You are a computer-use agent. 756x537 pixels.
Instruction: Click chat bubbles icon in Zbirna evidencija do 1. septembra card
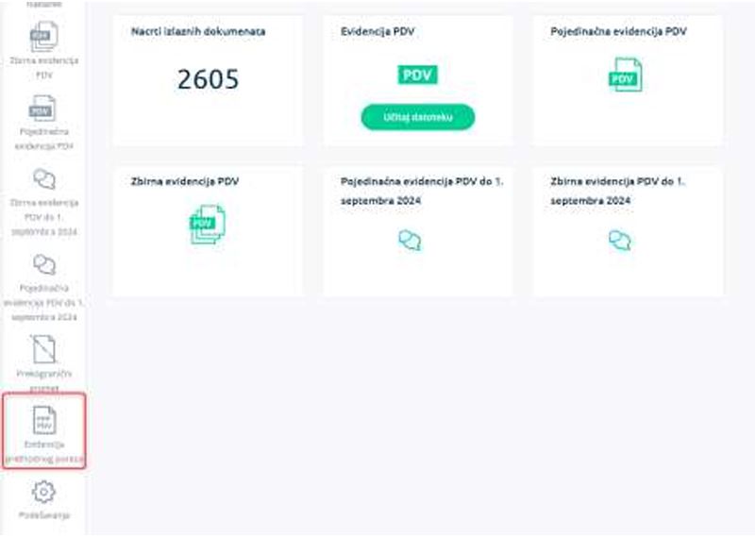[620, 240]
